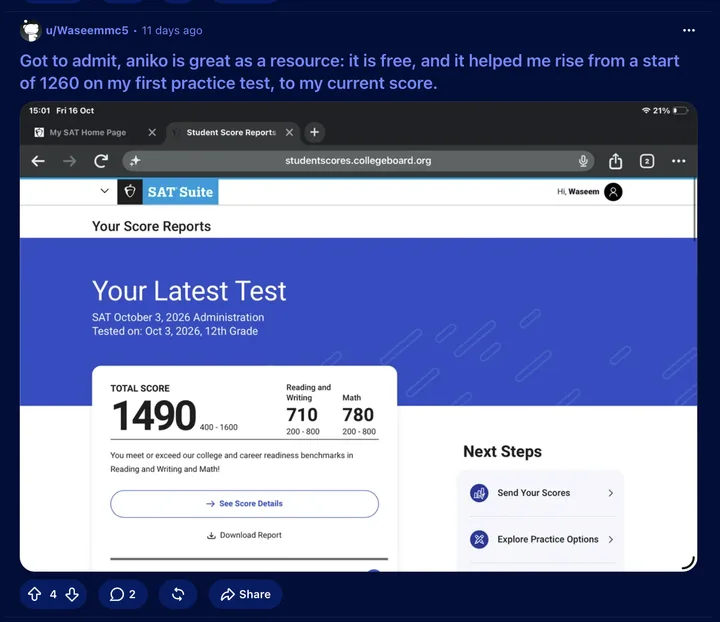Click the Wi-Fi status icon
Viewport: 720px width, 622px height.
[646, 111]
